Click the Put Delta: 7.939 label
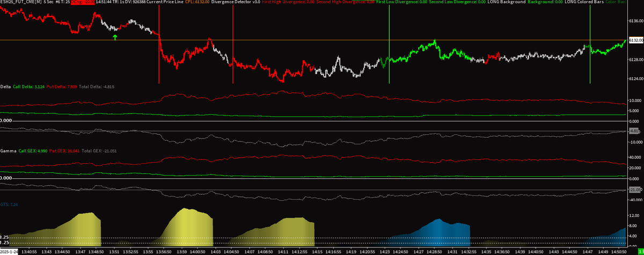 (62, 86)
